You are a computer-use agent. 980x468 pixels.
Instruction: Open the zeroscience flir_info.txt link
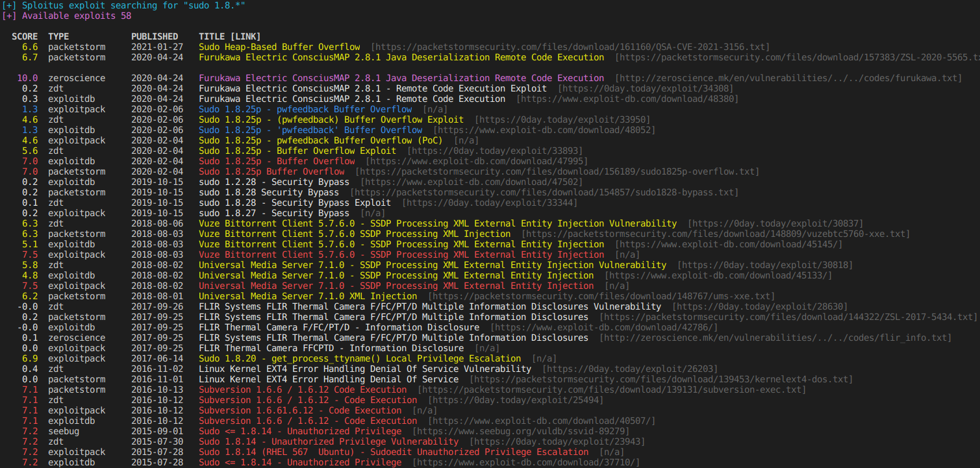[775, 338]
